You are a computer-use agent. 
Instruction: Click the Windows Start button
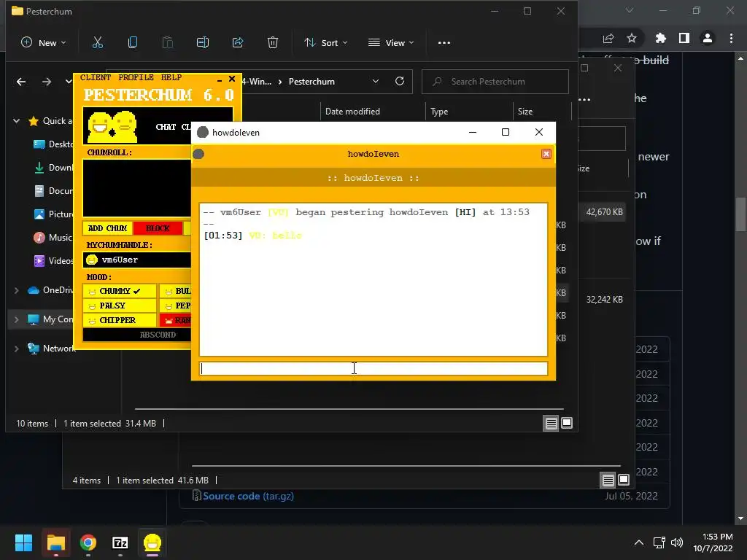(x=23, y=542)
